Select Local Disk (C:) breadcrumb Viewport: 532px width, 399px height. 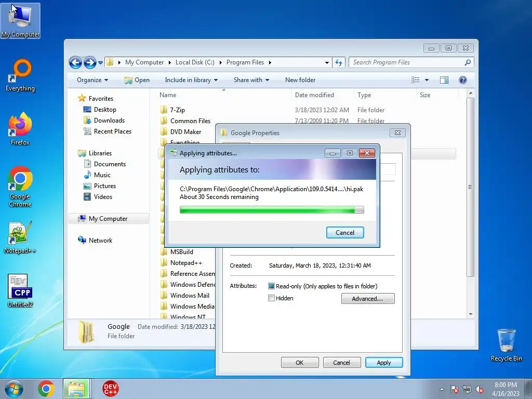(x=195, y=62)
